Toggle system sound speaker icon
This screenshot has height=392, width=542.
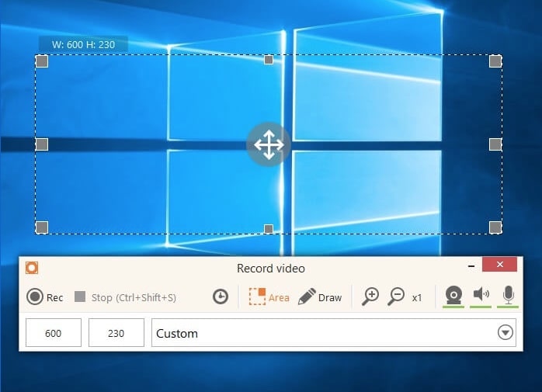(481, 297)
